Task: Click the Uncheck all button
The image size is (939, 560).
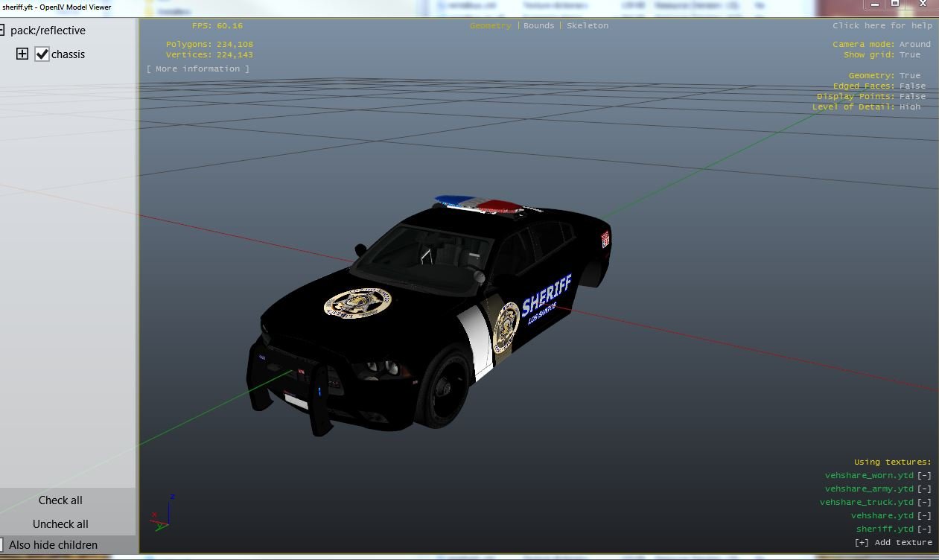Action: (x=60, y=524)
